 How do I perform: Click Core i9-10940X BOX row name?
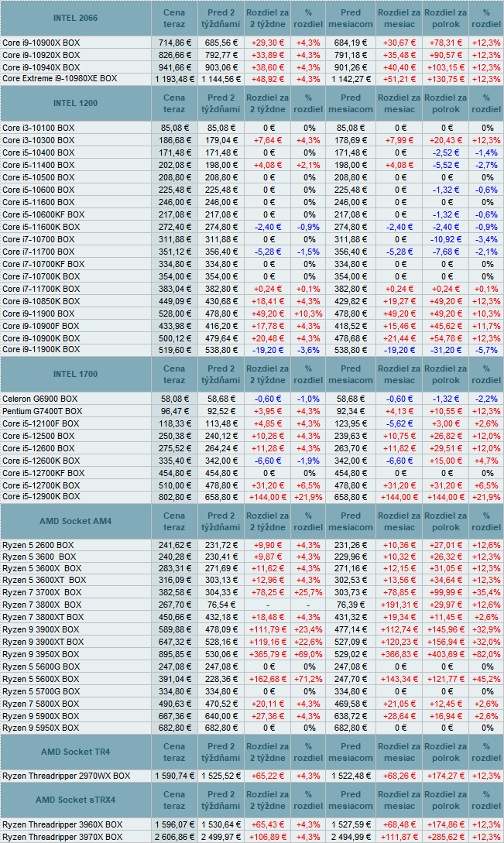(x=41, y=67)
